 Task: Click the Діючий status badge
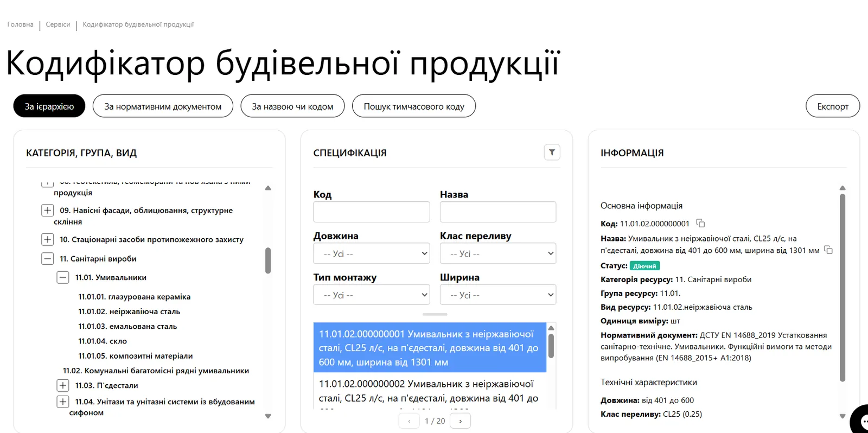click(x=644, y=266)
